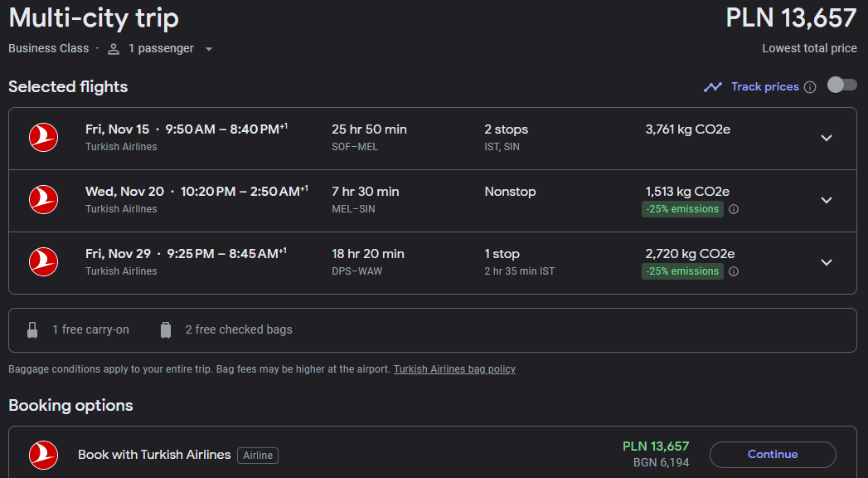Click "Fri, Nov 29 · 9:25 PM – 8:45 AM" flight time
868x478 pixels.
186,254
